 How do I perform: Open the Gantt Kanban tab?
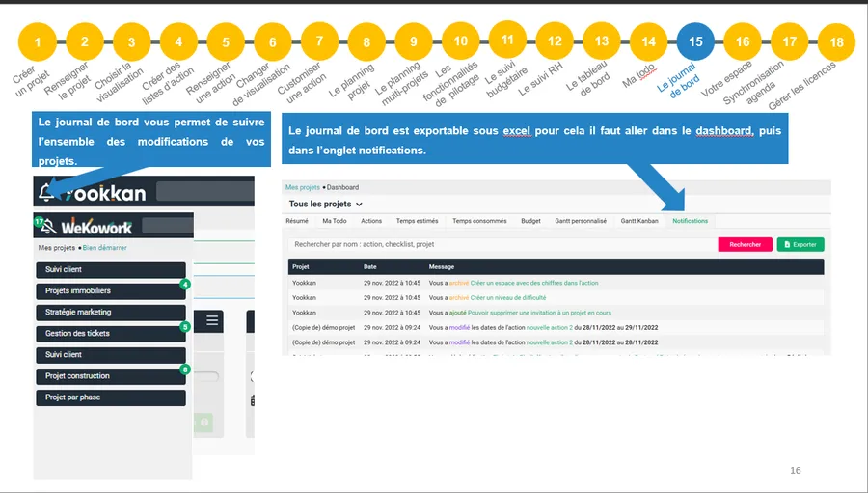[639, 221]
